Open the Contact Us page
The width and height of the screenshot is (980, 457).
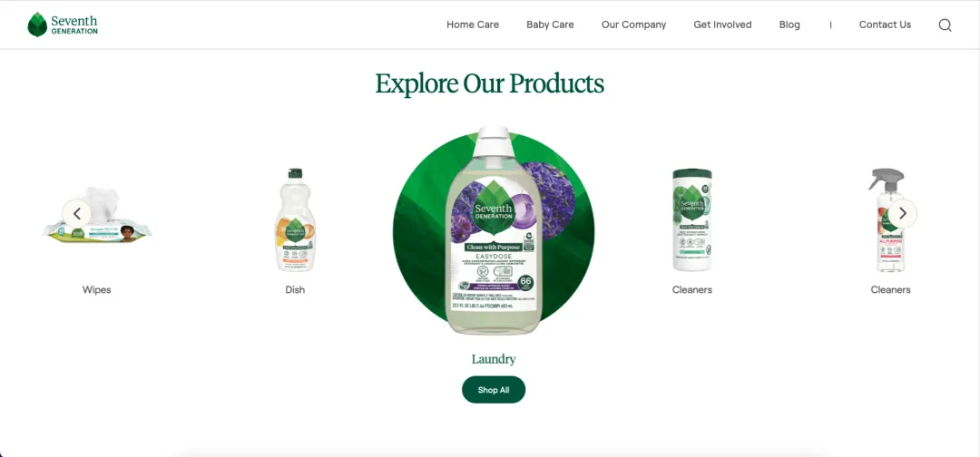[x=885, y=25]
